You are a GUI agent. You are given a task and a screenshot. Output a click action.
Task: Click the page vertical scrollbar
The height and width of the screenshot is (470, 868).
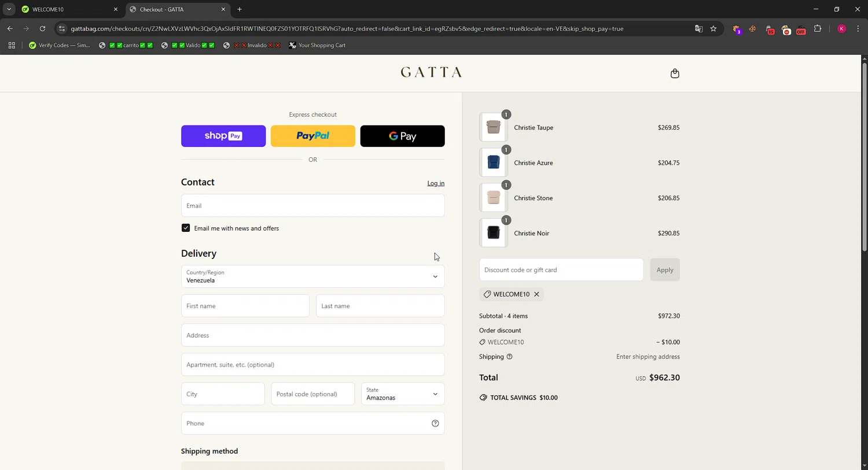tap(865, 156)
